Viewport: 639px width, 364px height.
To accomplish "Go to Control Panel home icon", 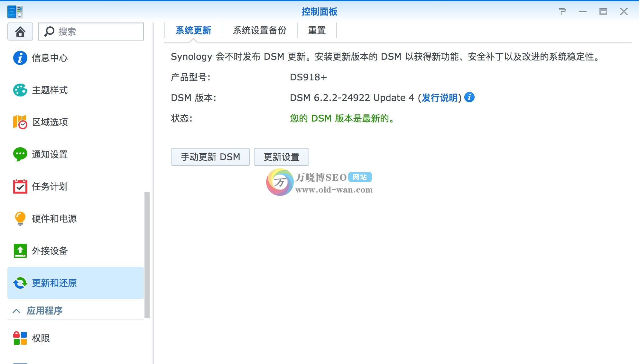I will pos(20,32).
